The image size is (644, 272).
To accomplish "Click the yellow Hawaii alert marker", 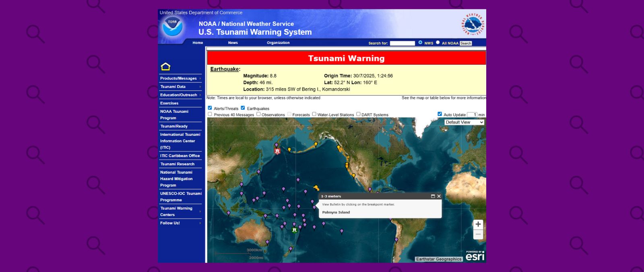I will click(316, 188).
